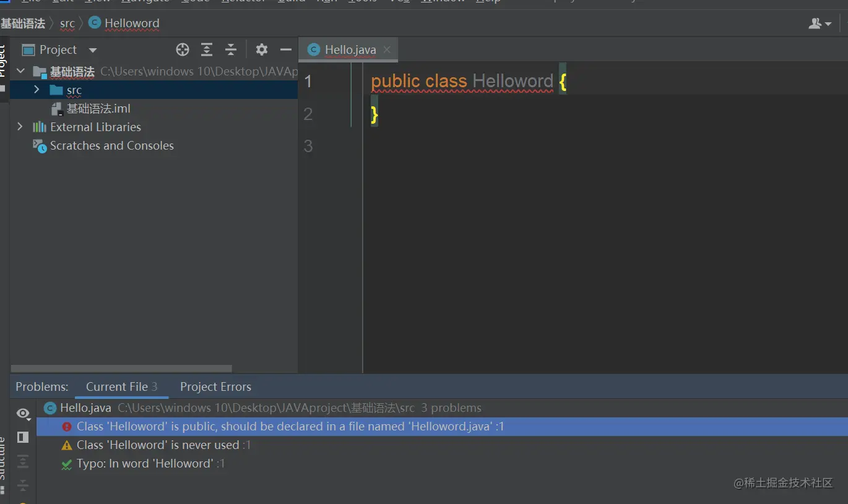
Task: Click Helloword in the navigation breadcrumb
Action: pos(132,23)
